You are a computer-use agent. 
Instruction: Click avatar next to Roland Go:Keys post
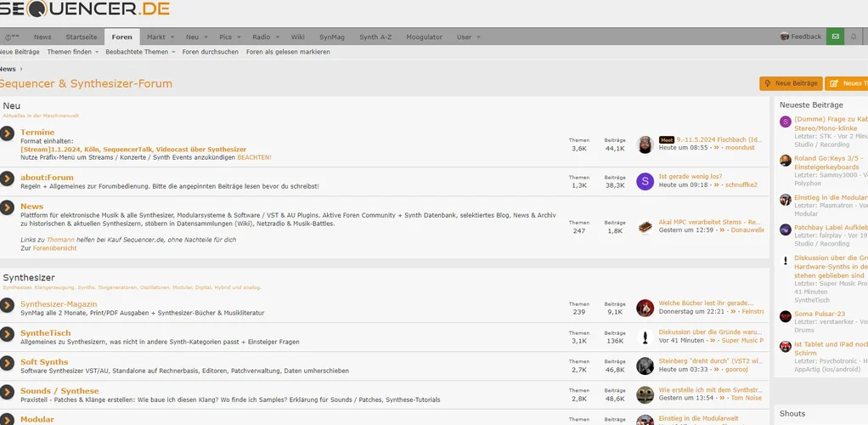[786, 161]
